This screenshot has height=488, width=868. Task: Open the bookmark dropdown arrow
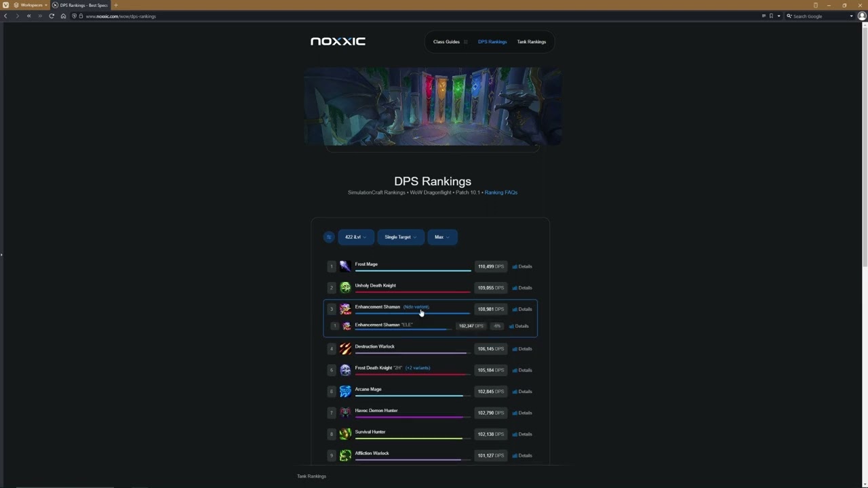point(778,16)
